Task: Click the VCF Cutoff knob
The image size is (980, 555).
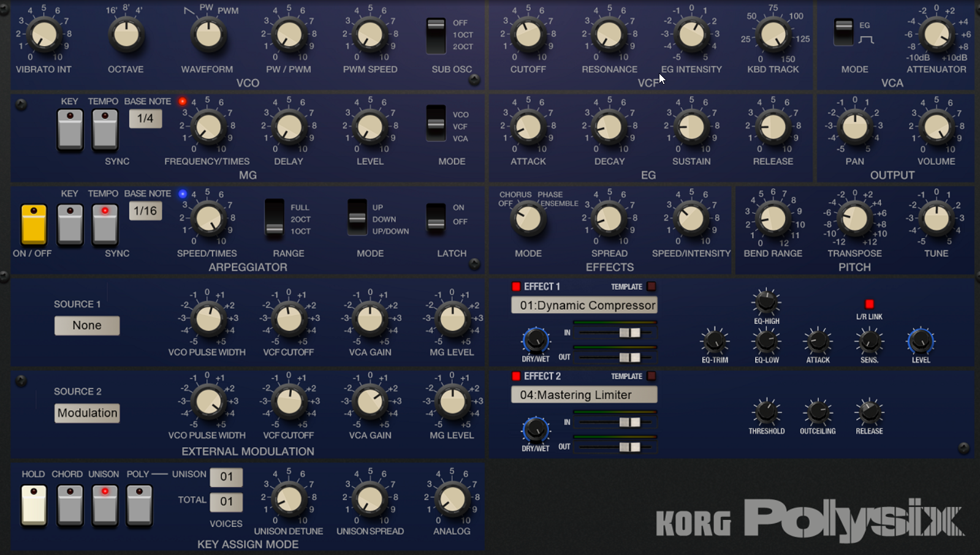Action: click(528, 35)
